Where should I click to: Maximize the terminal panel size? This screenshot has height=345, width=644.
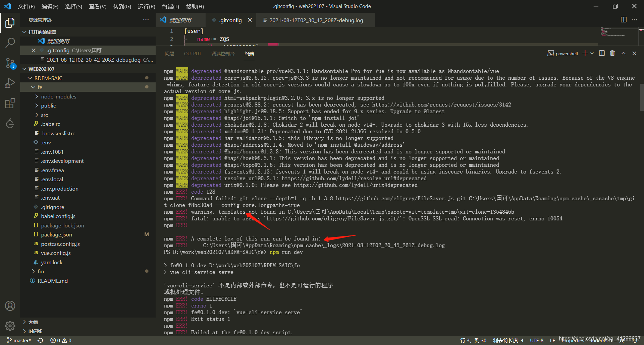[x=624, y=53]
